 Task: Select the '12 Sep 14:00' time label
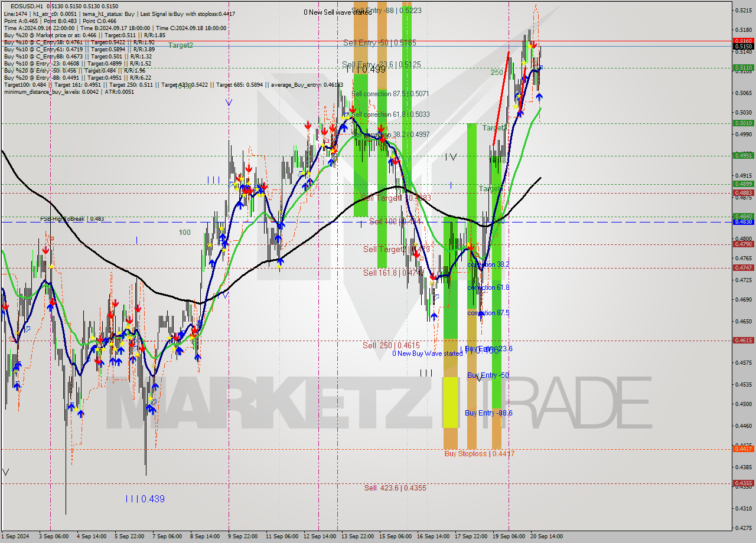pyautogui.click(x=319, y=537)
